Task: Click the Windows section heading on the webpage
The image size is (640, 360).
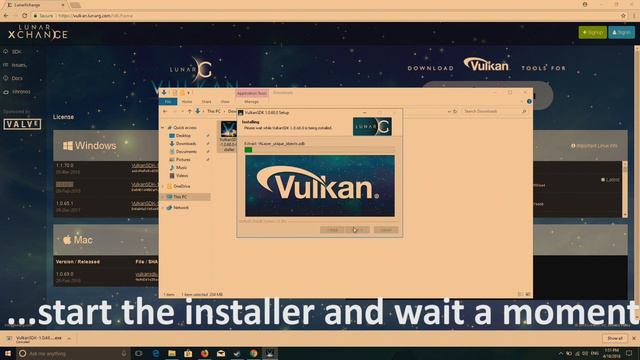Action: pos(90,146)
